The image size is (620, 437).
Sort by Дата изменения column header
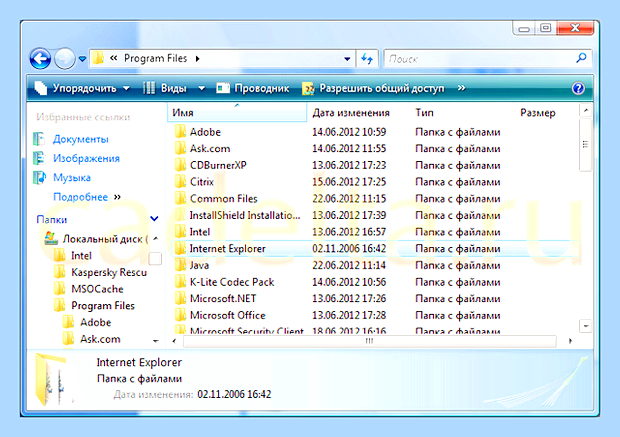351,113
